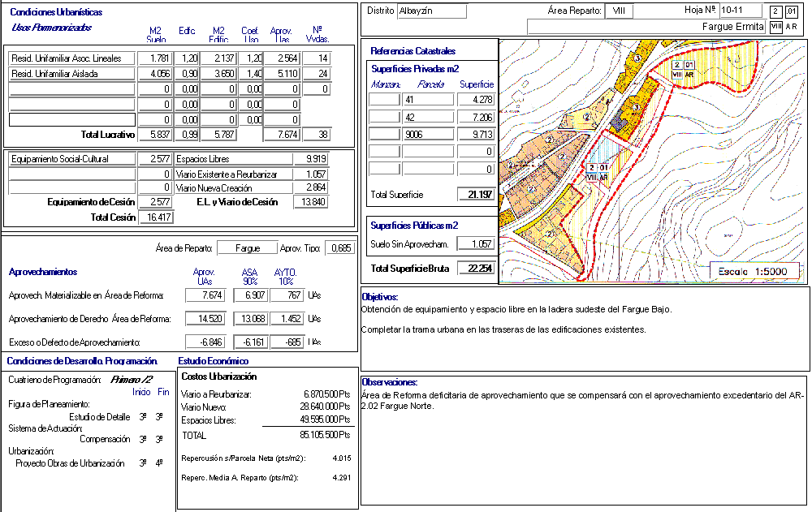Click Repercusión s/Parcela Neta value 4.015
812x512 pixels.
pos(341,458)
